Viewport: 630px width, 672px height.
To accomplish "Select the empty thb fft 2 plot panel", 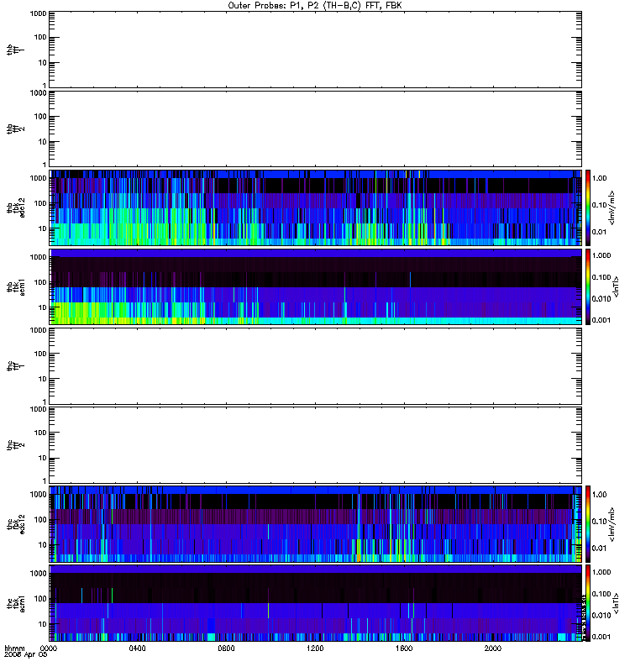I will click(x=316, y=129).
